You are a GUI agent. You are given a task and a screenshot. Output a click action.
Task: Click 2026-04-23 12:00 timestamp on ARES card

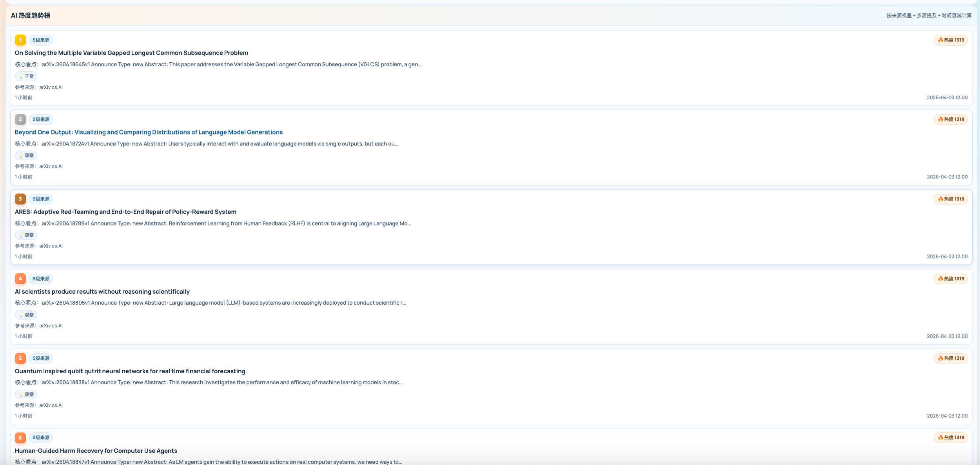coord(947,256)
